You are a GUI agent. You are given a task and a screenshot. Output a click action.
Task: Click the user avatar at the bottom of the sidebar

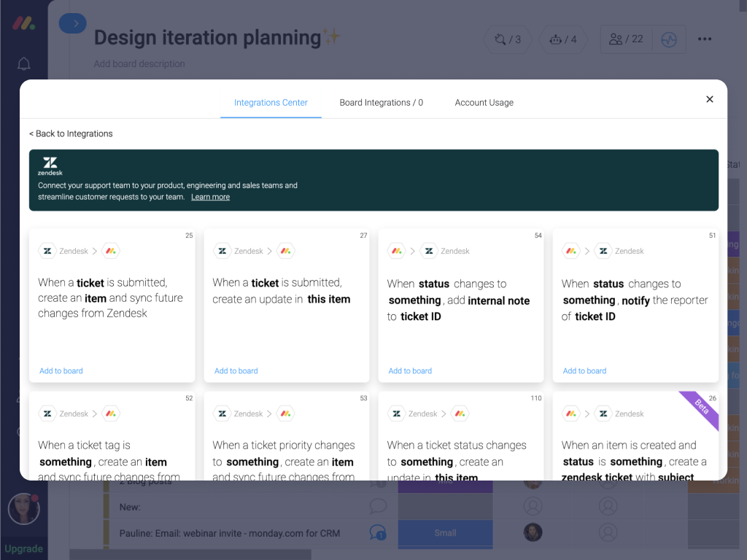tap(23, 509)
